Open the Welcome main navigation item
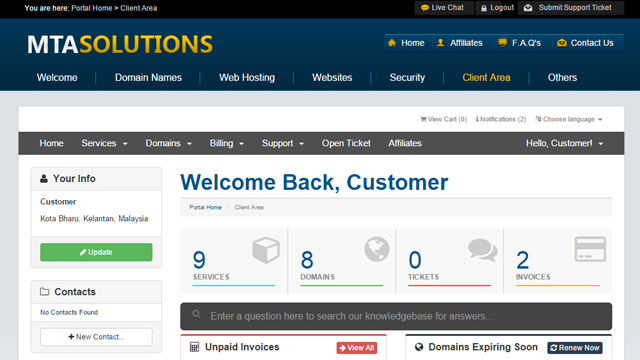 57,78
